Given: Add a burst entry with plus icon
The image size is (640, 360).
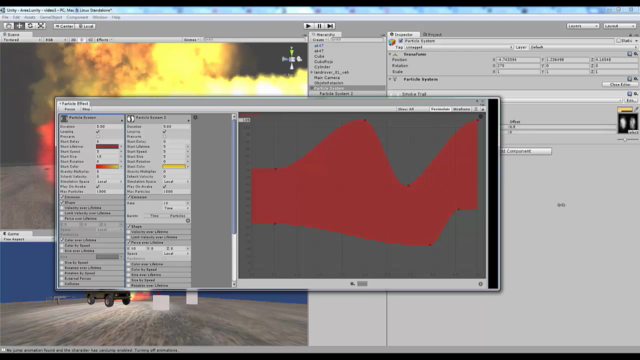Looking at the screenshot, I should point(188,221).
